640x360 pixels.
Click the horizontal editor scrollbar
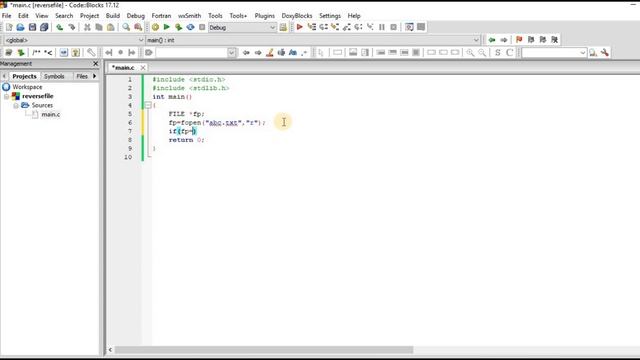pos(264,350)
